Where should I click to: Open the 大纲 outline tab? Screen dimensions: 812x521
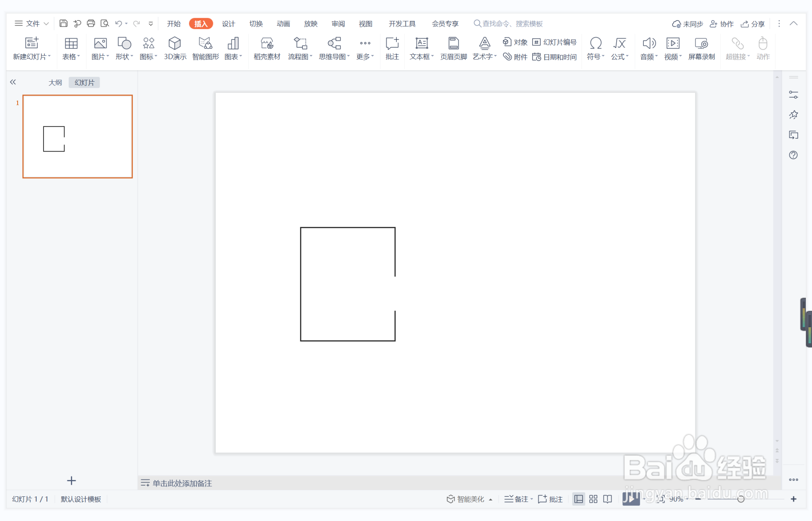tap(55, 83)
